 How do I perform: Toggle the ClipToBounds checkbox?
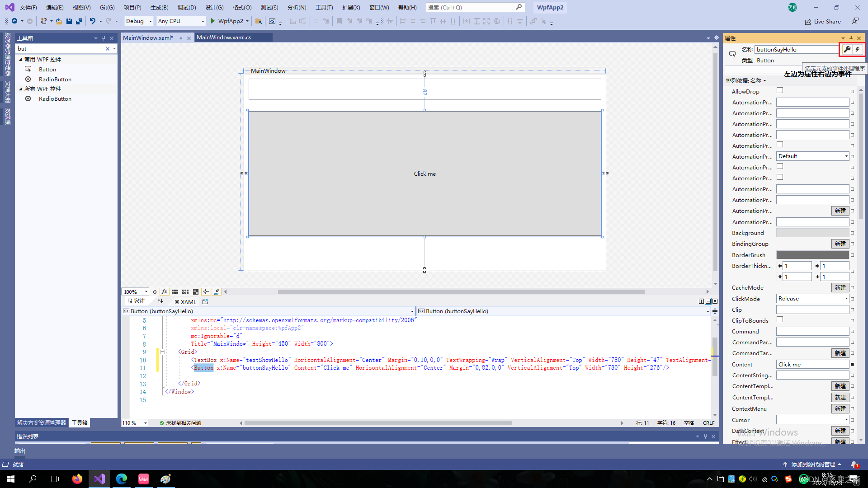(780, 319)
